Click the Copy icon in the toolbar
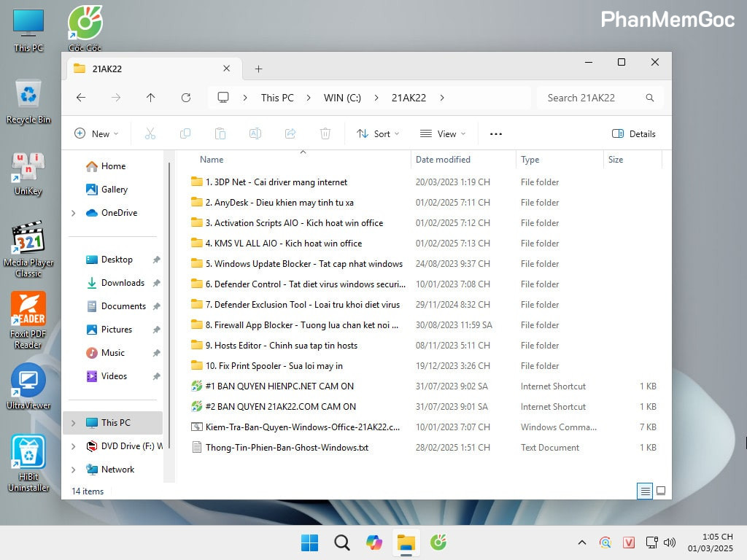747x560 pixels. coord(185,133)
